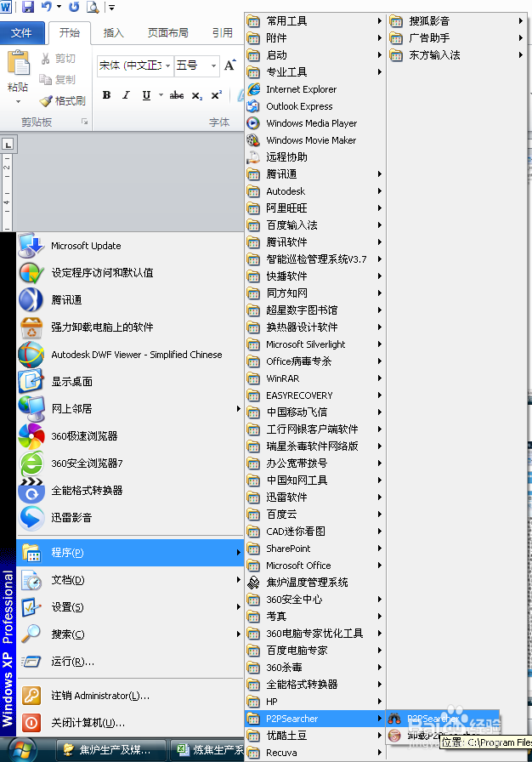Toggle underline formatting

point(146,95)
